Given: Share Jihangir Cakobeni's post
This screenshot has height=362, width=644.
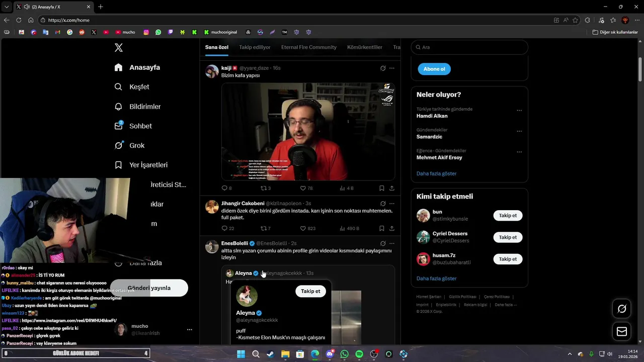Looking at the screenshot, I should (x=392, y=228).
